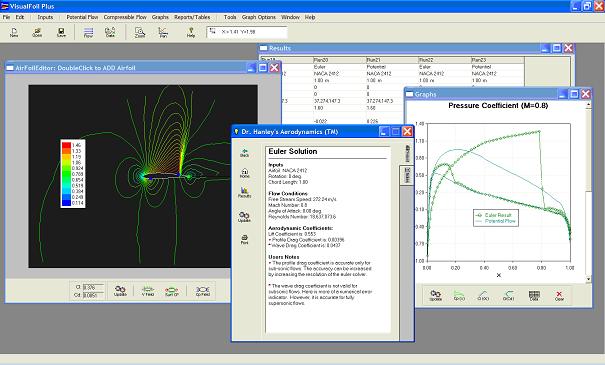Viewport: 605px width, 365px height.
Task: Click the Help lightbulb toolbar icon
Action: (191, 32)
